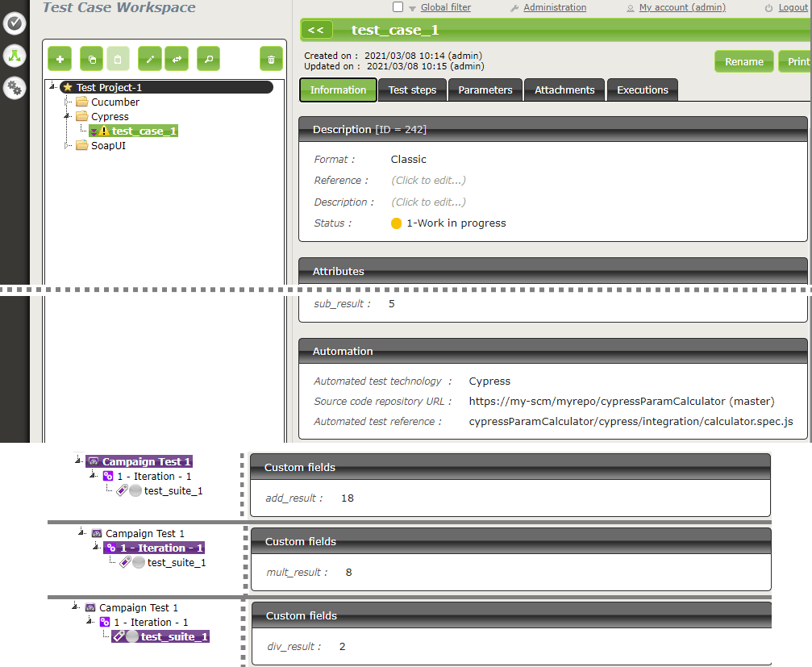Create a new test case with the plus icon
This screenshot has width=812, height=667.
pyautogui.click(x=60, y=59)
